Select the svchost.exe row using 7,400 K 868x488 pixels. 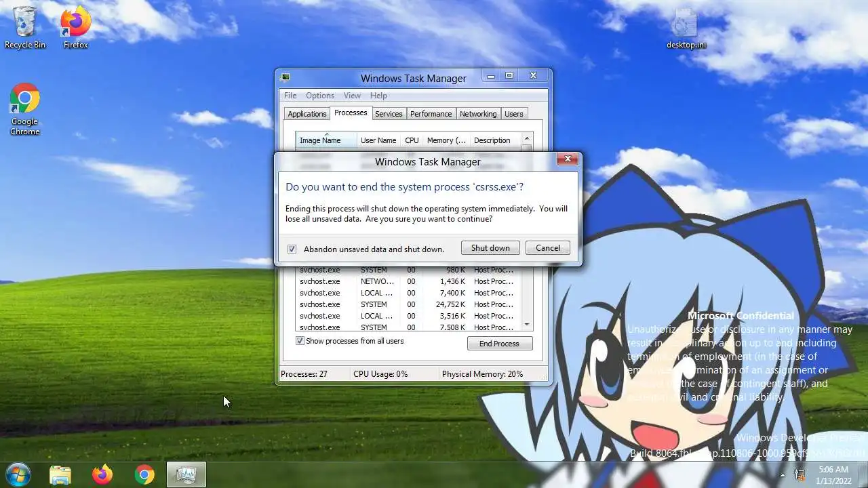(408, 293)
